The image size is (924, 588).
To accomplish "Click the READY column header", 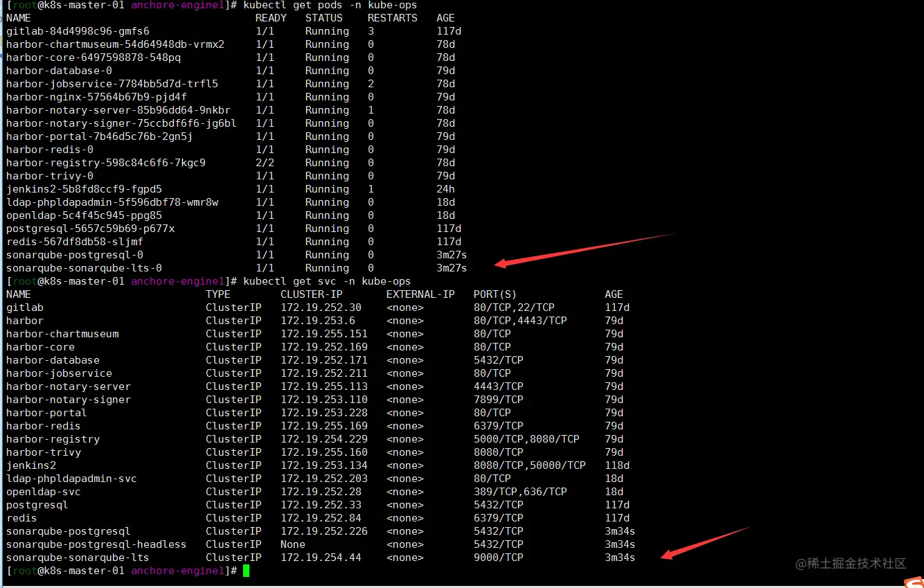I will tap(271, 18).
